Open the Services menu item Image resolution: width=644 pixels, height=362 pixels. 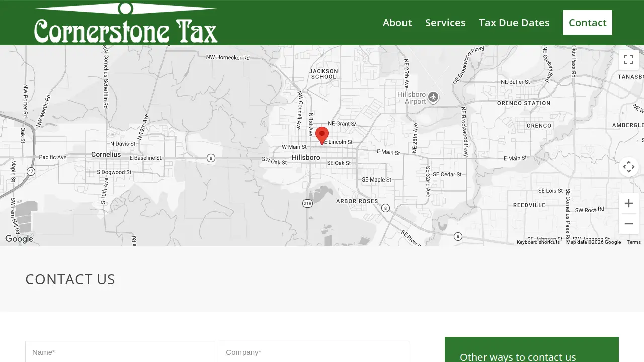pyautogui.click(x=445, y=23)
